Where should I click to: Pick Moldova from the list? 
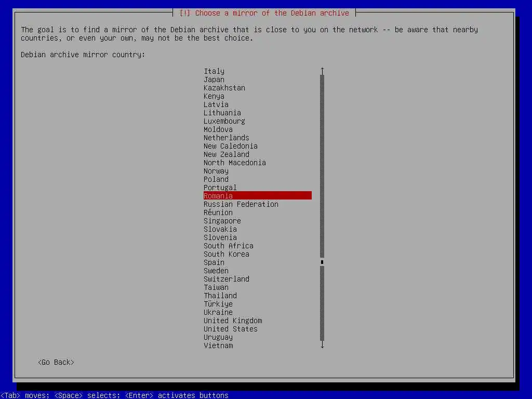218,129
